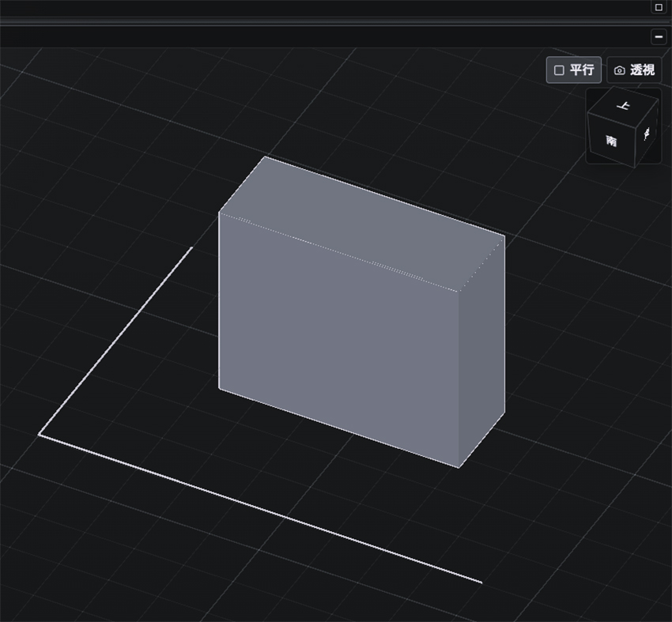672x622 pixels.
Task: Click the east side face of view cube
Action: [647, 134]
